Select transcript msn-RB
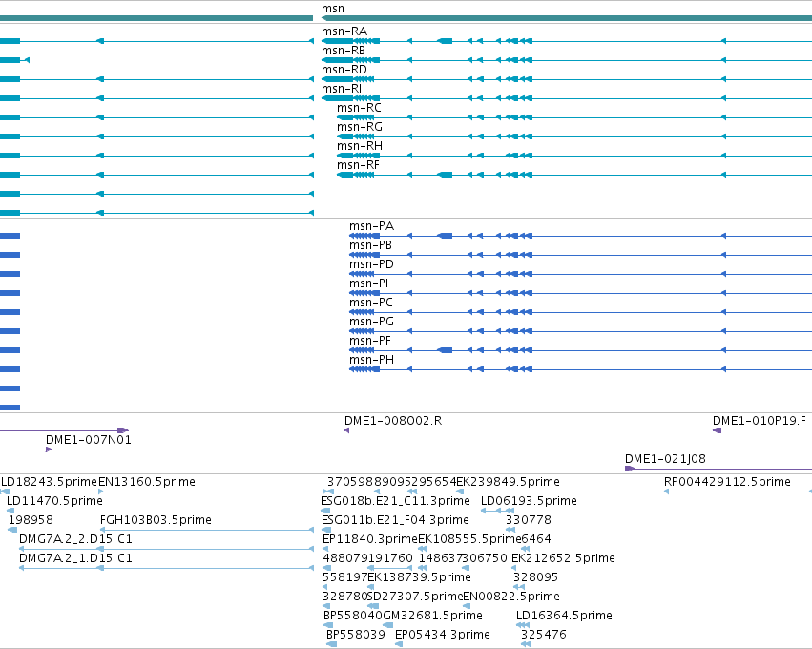 [344, 51]
